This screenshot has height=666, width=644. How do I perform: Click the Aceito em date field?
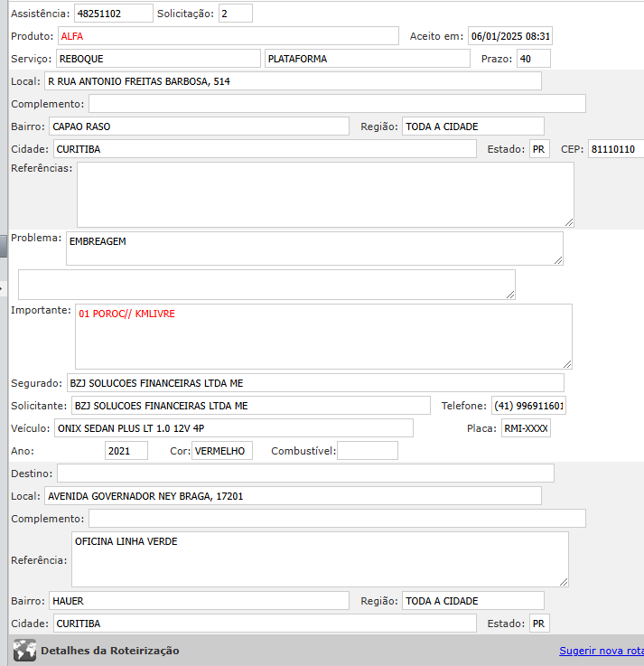[x=509, y=35]
